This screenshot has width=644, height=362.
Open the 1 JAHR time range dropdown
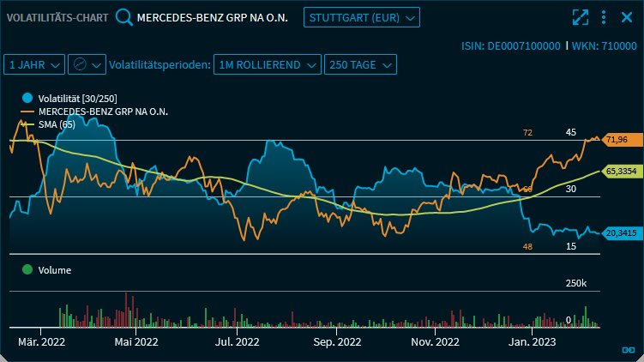(x=34, y=64)
